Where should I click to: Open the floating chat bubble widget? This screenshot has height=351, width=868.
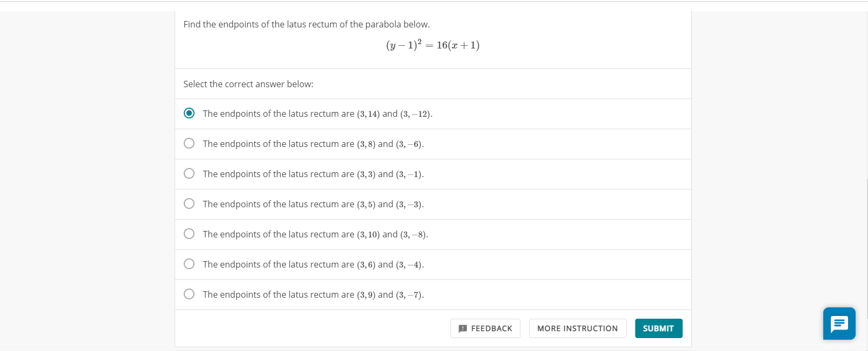[x=839, y=324]
